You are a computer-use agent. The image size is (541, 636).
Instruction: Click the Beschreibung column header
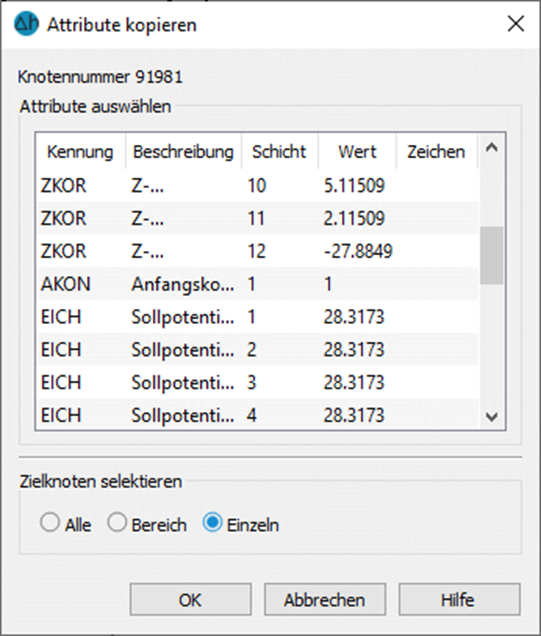(183, 152)
